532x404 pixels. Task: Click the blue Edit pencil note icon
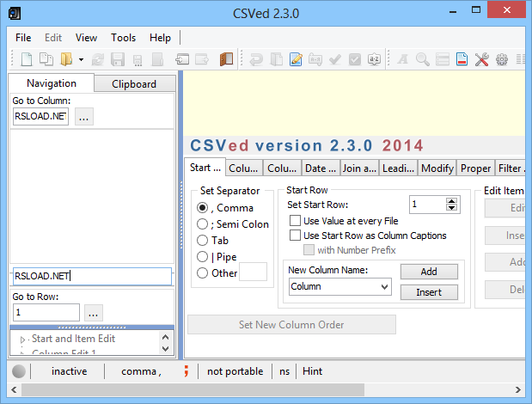click(296, 59)
